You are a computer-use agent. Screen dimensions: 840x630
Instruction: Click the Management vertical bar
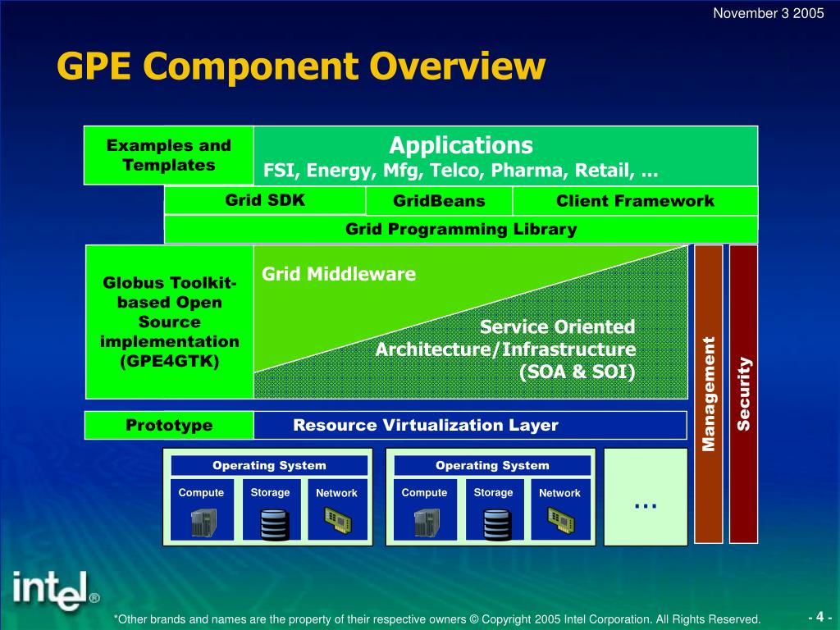coord(708,395)
